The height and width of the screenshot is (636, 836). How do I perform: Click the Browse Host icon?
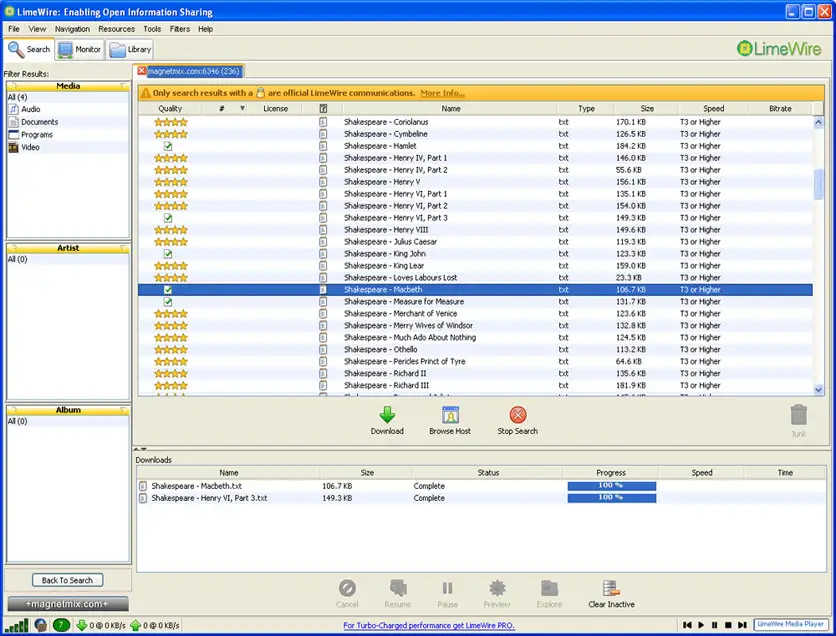point(449,414)
